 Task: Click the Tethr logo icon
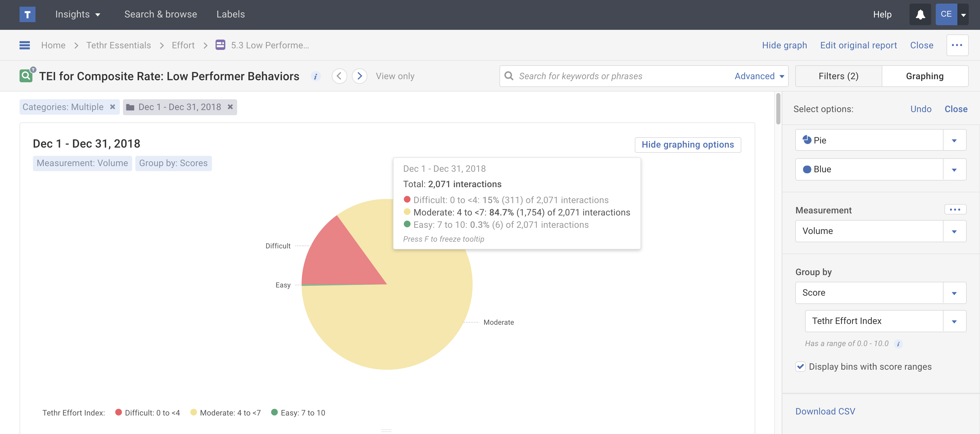click(x=27, y=14)
